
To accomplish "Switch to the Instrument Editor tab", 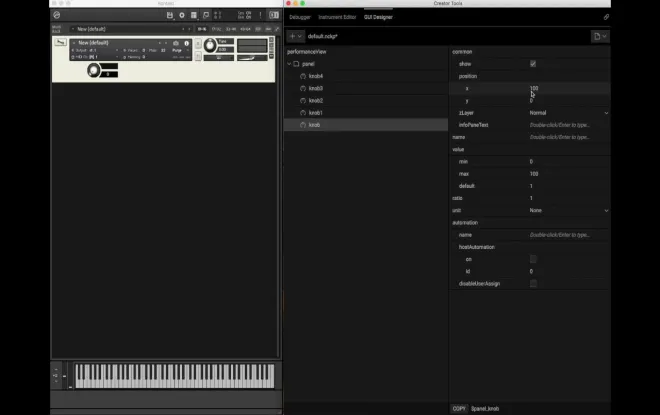I will pos(337,17).
